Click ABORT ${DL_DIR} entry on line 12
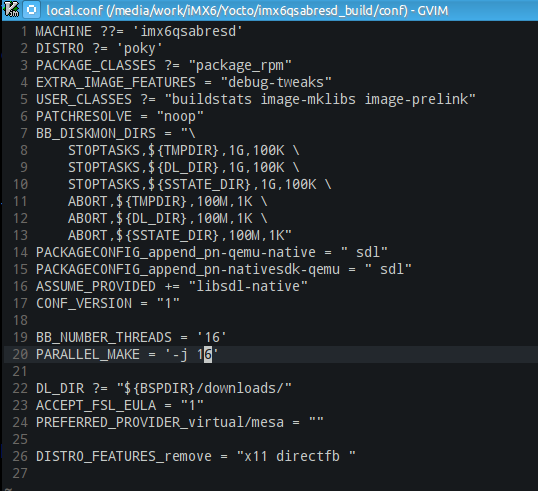538x491 pixels. (167, 219)
